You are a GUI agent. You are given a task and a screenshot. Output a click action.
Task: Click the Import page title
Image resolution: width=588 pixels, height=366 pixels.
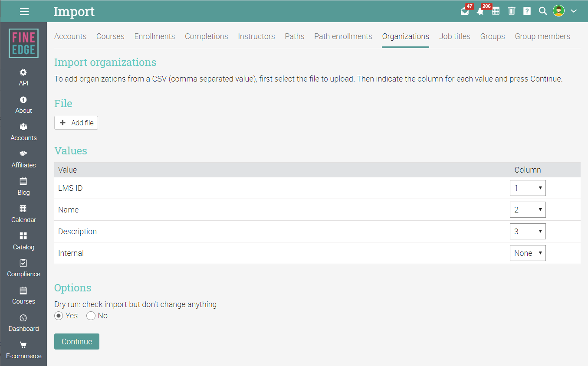point(74,12)
